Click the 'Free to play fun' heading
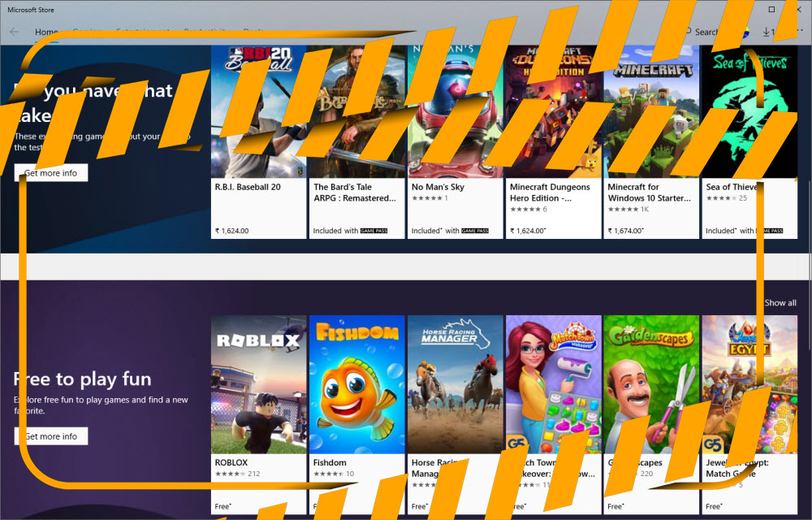812x520 pixels. (x=82, y=379)
